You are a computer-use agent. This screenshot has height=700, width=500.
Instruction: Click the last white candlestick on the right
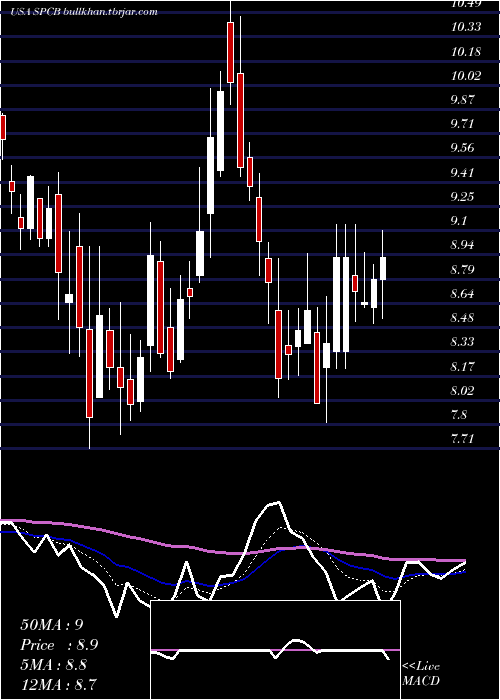tap(383, 268)
